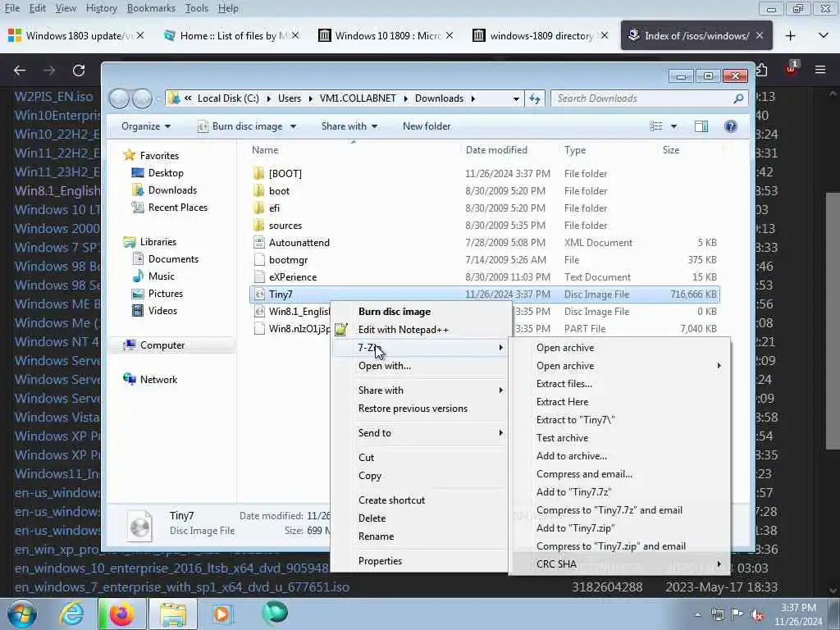Click the browser page vertical scrollbar
Screen dimensions: 840x630
coord(832,322)
